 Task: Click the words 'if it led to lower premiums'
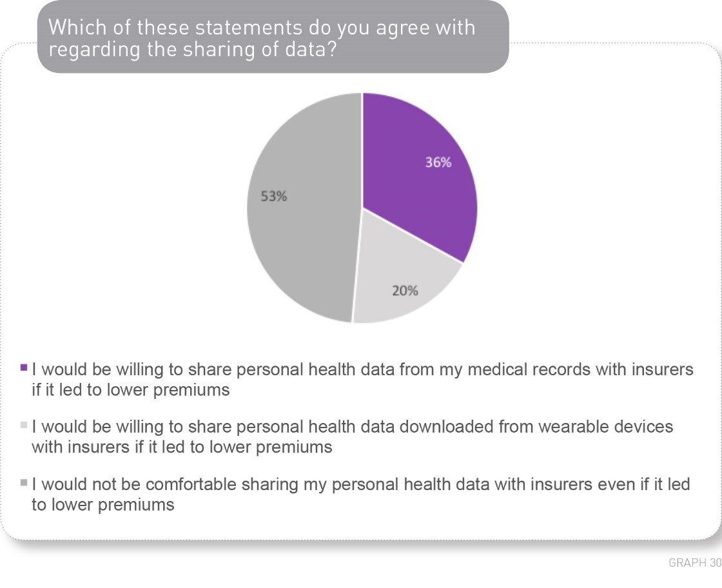tap(130, 390)
